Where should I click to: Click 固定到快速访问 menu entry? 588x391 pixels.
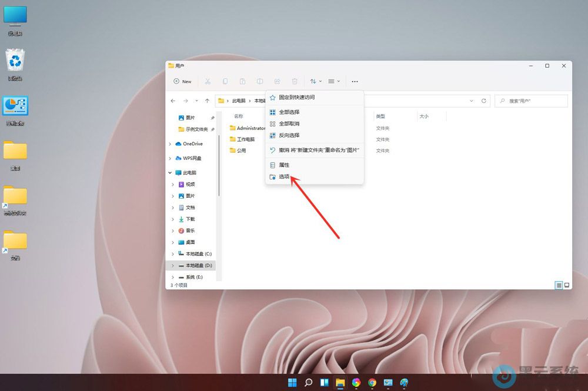(296, 97)
